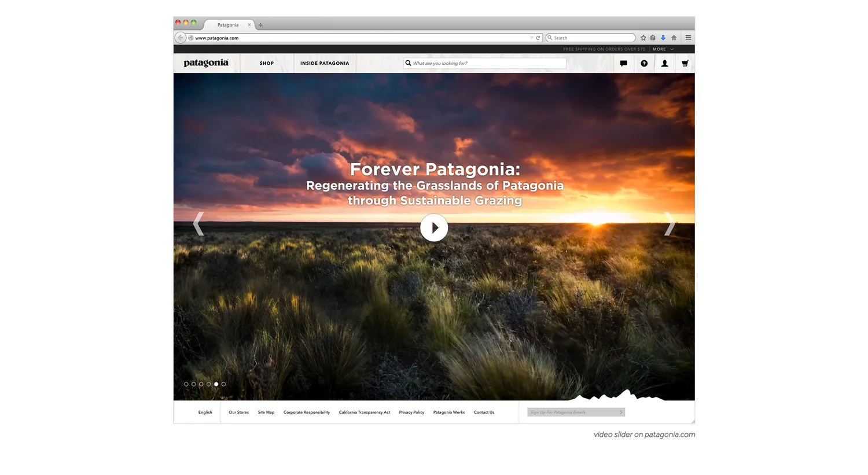The height and width of the screenshot is (475, 868).
Task: Open the account person icon
Action: (664, 64)
